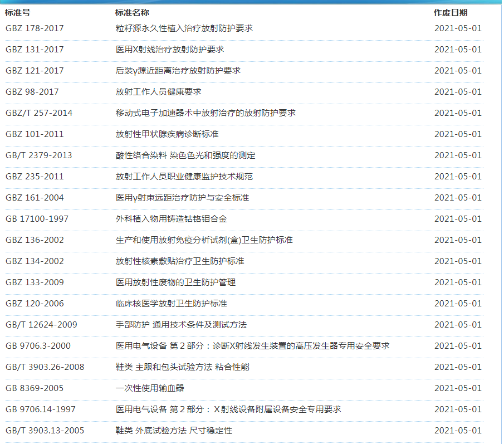Open 外科植入物用铸造钴铬钼合金 standard

point(171,219)
